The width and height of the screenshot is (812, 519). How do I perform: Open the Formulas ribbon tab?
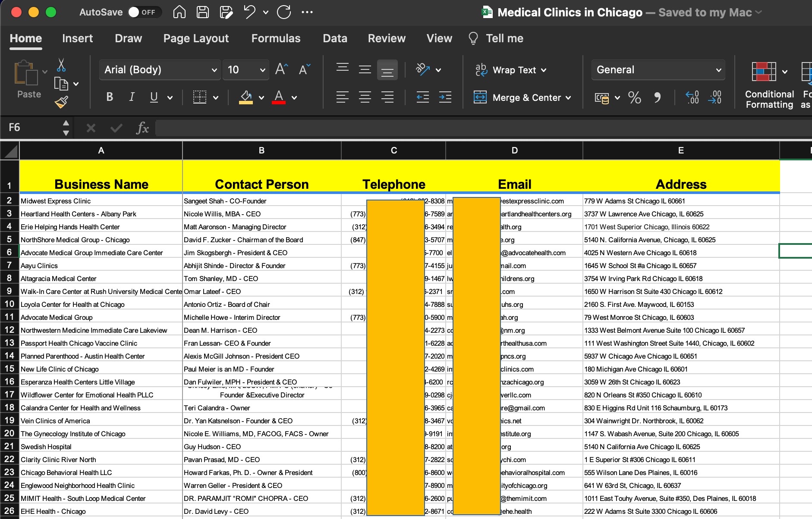tap(276, 38)
